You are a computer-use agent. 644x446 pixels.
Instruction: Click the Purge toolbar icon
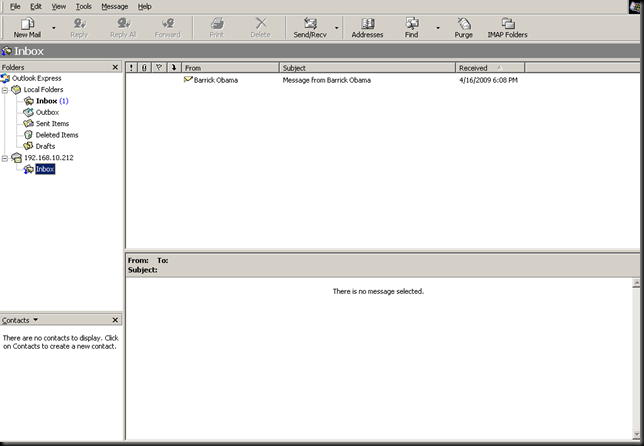point(464,23)
